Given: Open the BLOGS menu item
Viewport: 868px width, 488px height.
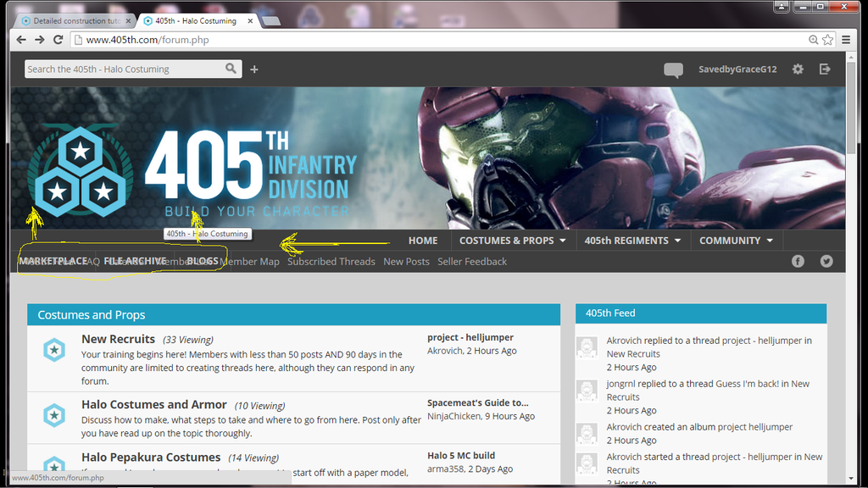Looking at the screenshot, I should [x=202, y=261].
